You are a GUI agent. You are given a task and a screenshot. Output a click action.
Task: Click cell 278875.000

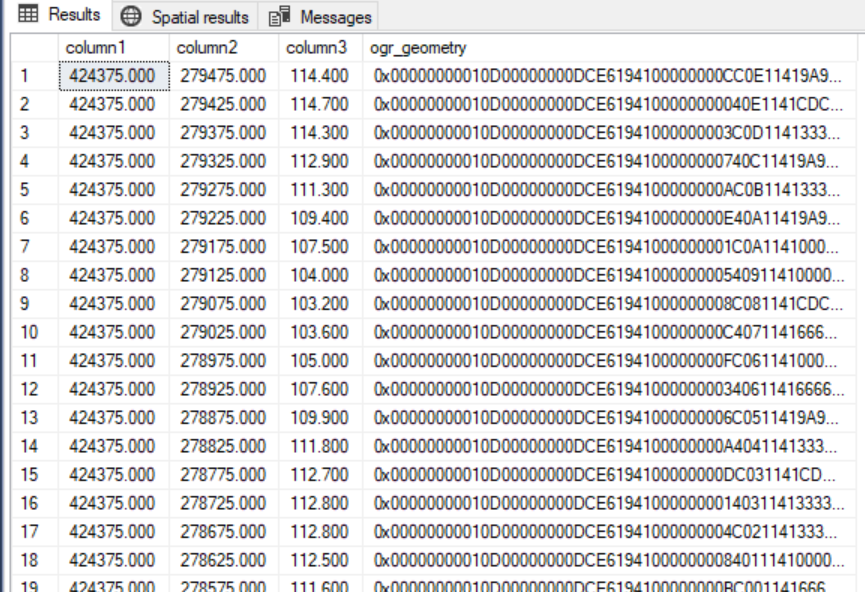224,418
